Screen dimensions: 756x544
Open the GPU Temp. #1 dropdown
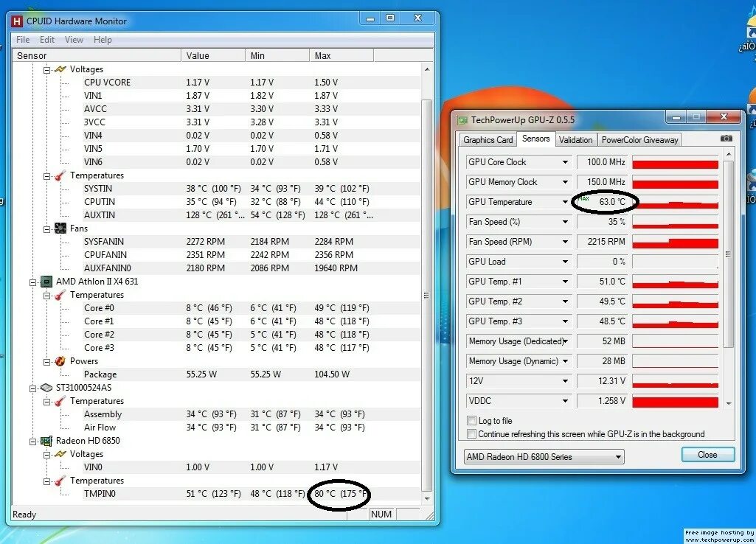[x=565, y=282]
